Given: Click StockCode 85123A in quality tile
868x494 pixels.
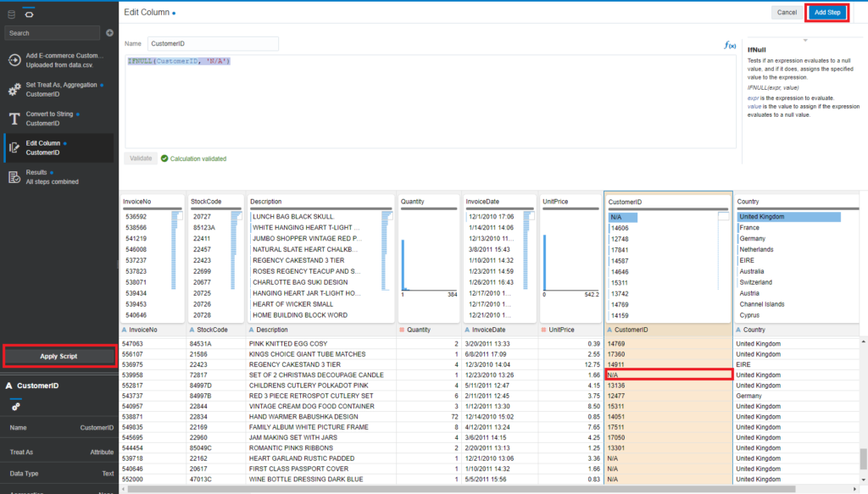Looking at the screenshot, I should pos(204,227).
